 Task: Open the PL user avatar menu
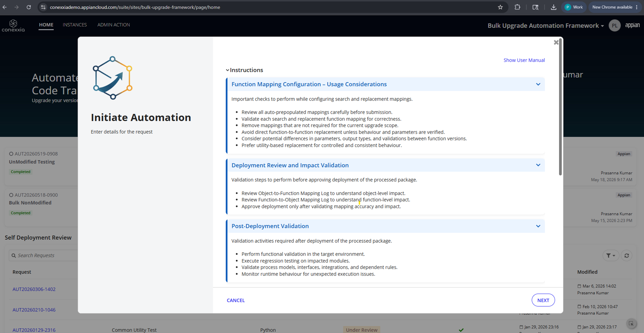pyautogui.click(x=615, y=26)
